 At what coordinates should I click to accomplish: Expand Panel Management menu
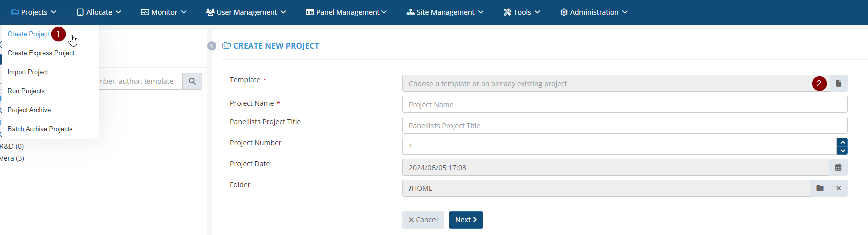pos(346,12)
